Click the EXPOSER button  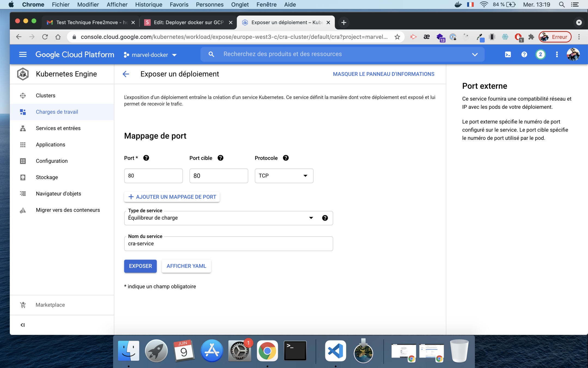point(140,266)
